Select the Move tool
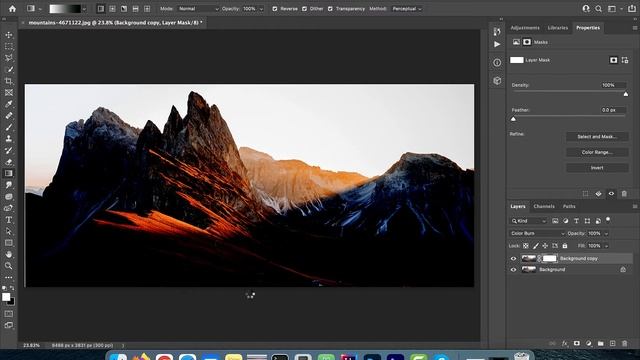 point(9,35)
